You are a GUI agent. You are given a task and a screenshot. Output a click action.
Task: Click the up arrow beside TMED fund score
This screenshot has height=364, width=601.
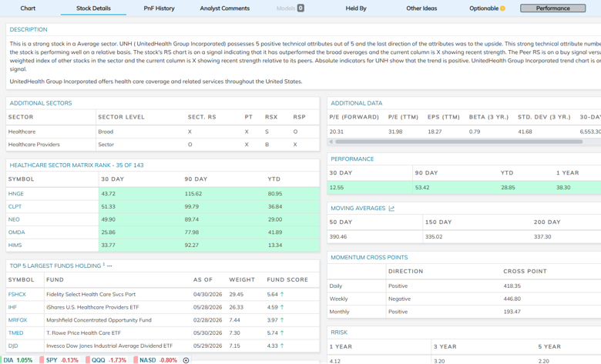click(282, 333)
